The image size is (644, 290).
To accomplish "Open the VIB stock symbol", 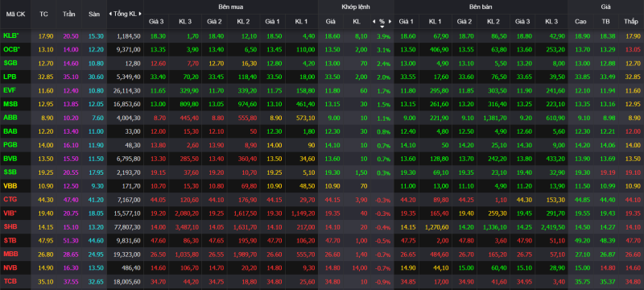I will point(10,213).
